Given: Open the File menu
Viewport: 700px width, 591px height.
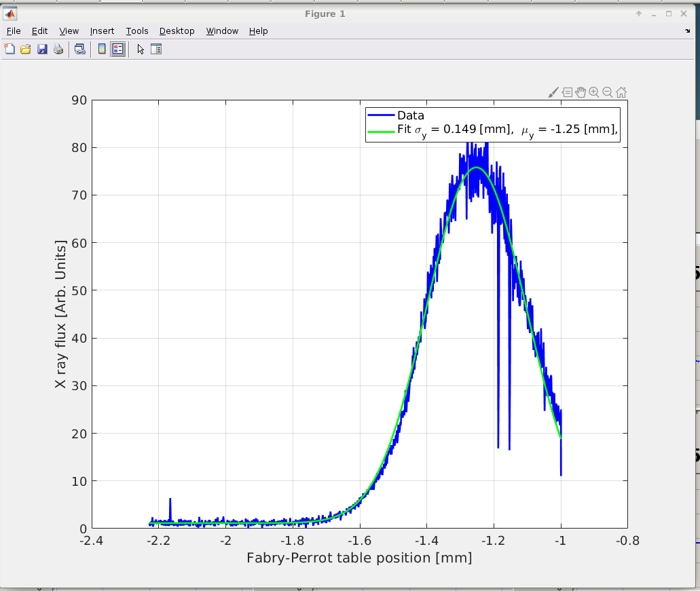Looking at the screenshot, I should (14, 31).
